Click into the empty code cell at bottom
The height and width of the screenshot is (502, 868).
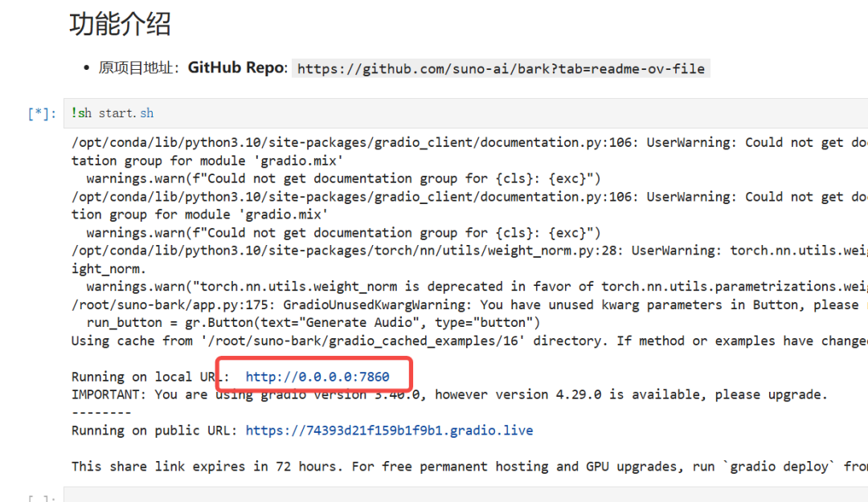click(466, 496)
